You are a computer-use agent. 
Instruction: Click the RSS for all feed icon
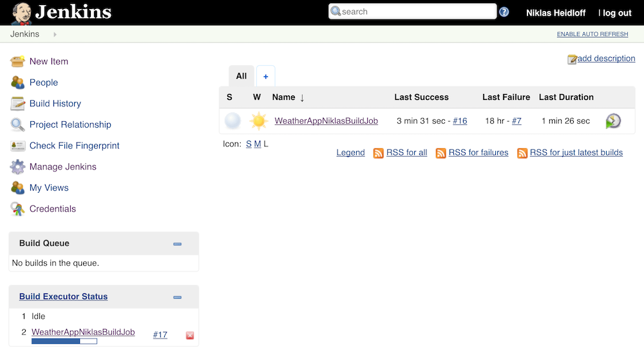pyautogui.click(x=378, y=153)
